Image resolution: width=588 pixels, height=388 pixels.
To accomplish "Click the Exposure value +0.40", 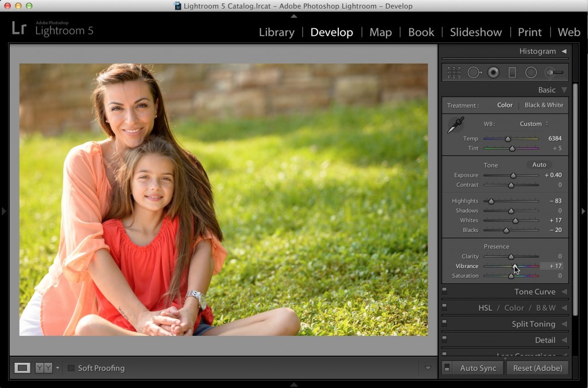I will (553, 175).
